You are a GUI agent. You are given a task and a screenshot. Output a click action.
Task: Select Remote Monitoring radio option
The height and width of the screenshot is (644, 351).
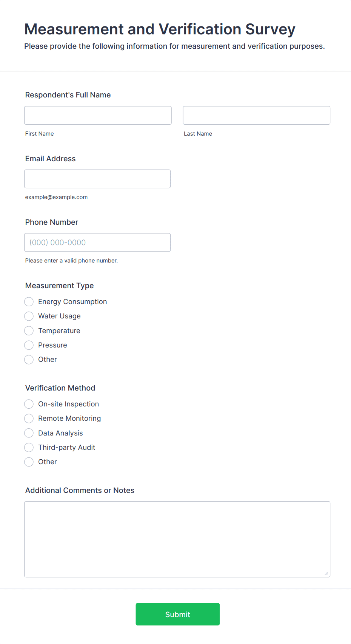point(29,419)
